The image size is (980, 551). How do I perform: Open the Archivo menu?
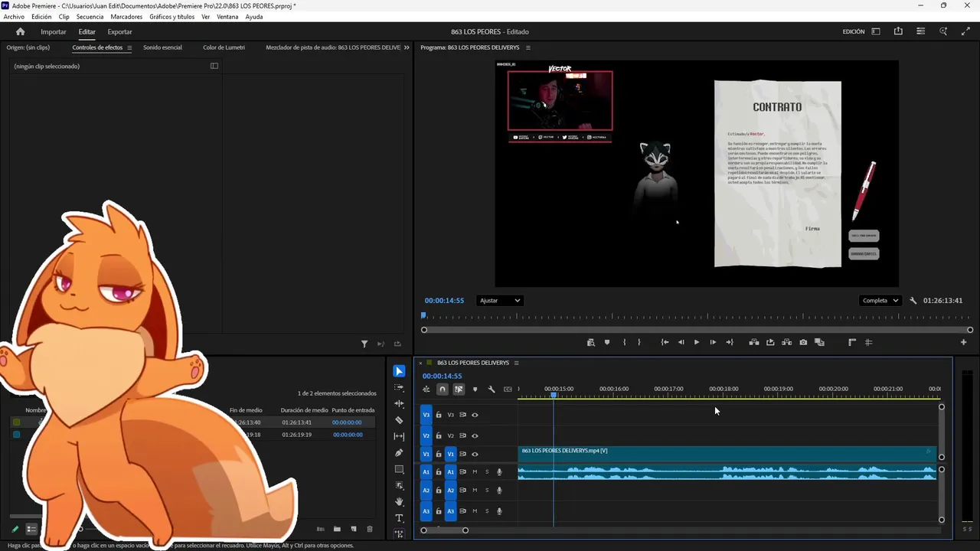14,17
